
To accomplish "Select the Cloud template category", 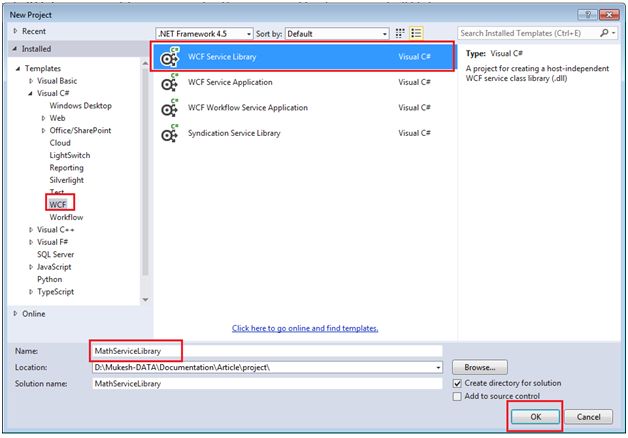I will [60, 143].
